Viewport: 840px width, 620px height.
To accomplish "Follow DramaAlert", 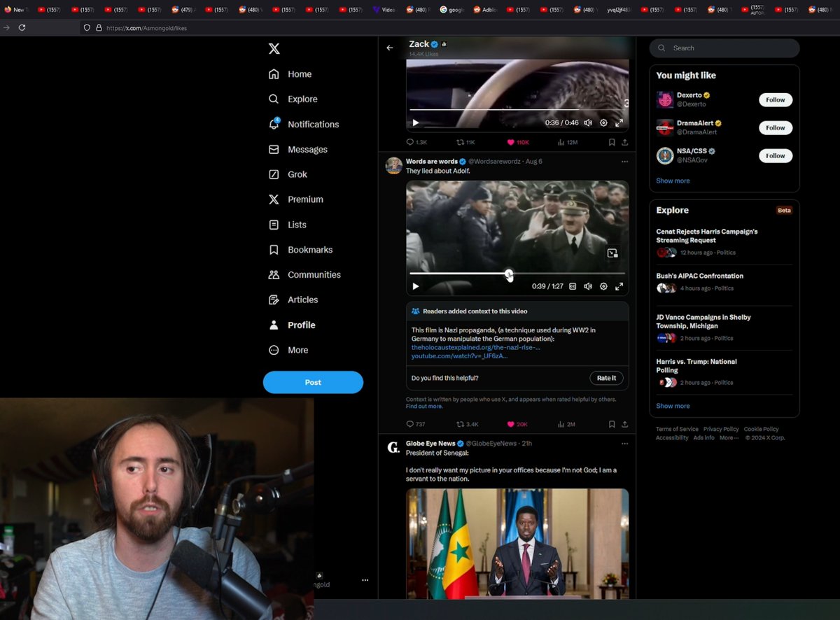I will tap(776, 128).
